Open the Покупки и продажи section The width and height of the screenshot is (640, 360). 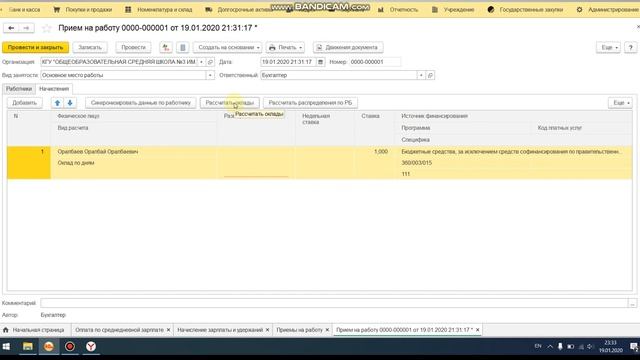click(83, 9)
